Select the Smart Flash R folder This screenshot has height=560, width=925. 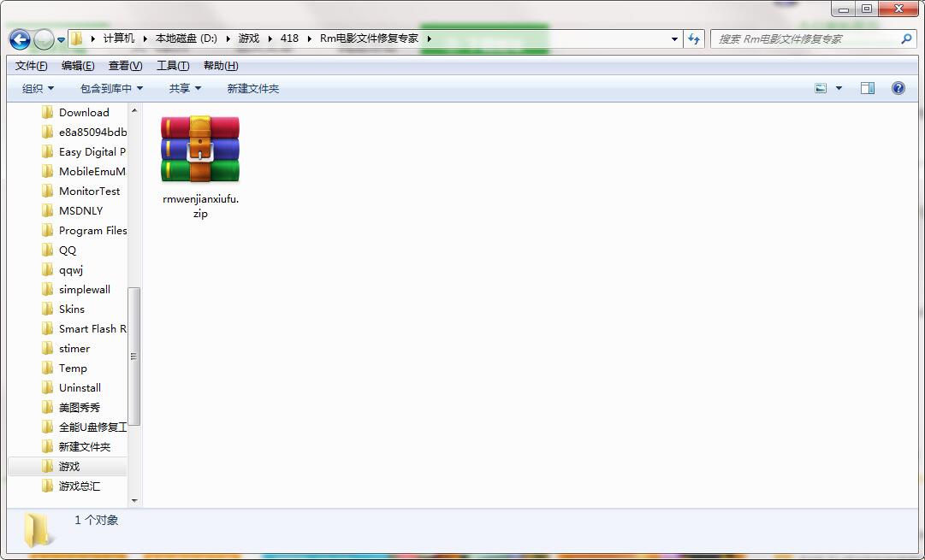pos(92,329)
